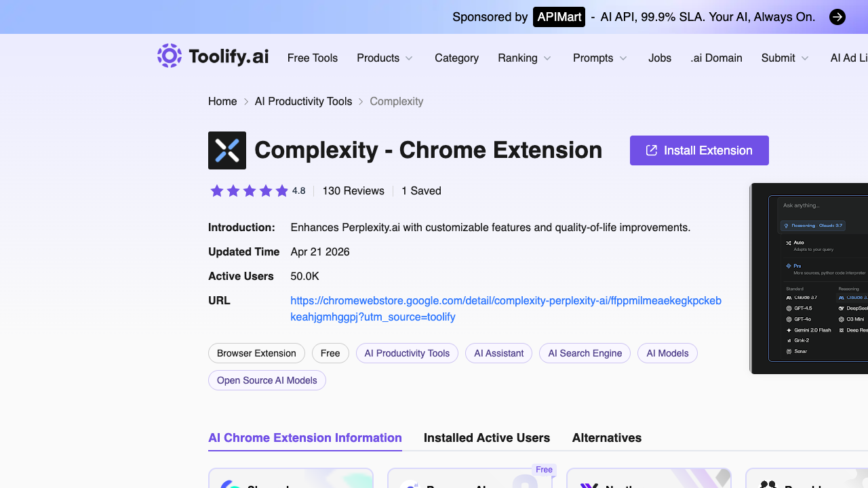Screen dimensions: 868x488
Task: Click the 4.8 rating value
Action: point(299,191)
